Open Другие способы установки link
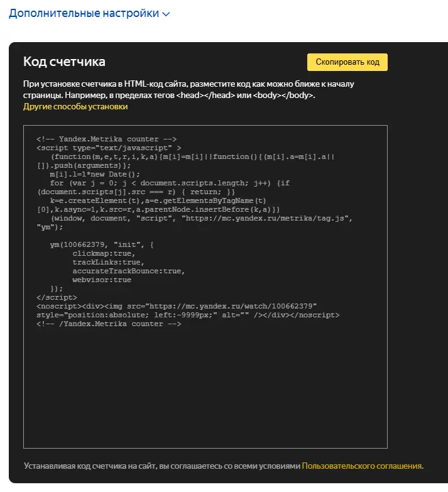 click(75, 106)
